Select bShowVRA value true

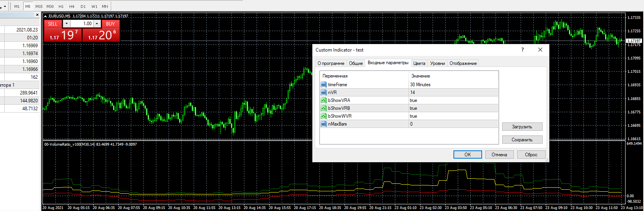point(453,100)
